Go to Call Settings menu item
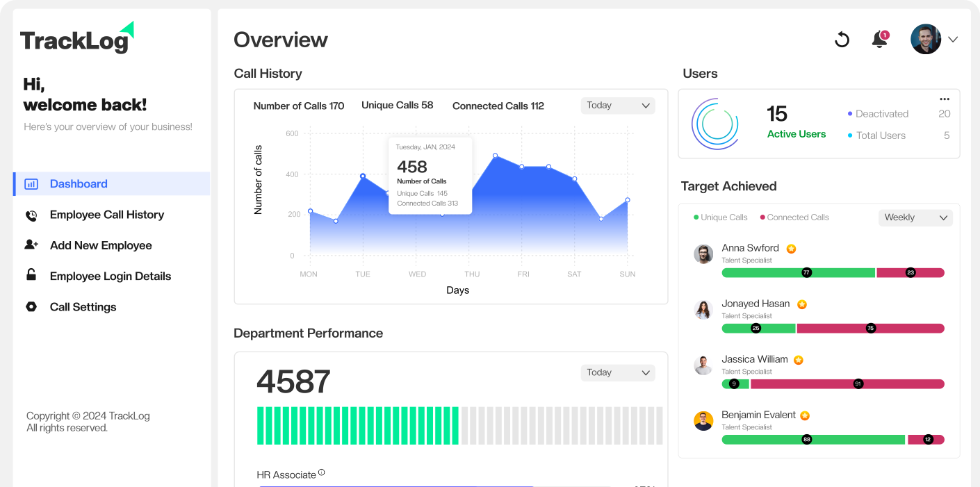Image resolution: width=980 pixels, height=487 pixels. (x=83, y=307)
